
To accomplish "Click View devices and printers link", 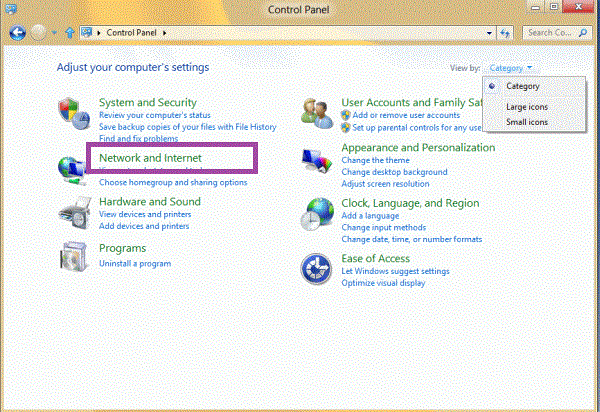I will [x=145, y=214].
